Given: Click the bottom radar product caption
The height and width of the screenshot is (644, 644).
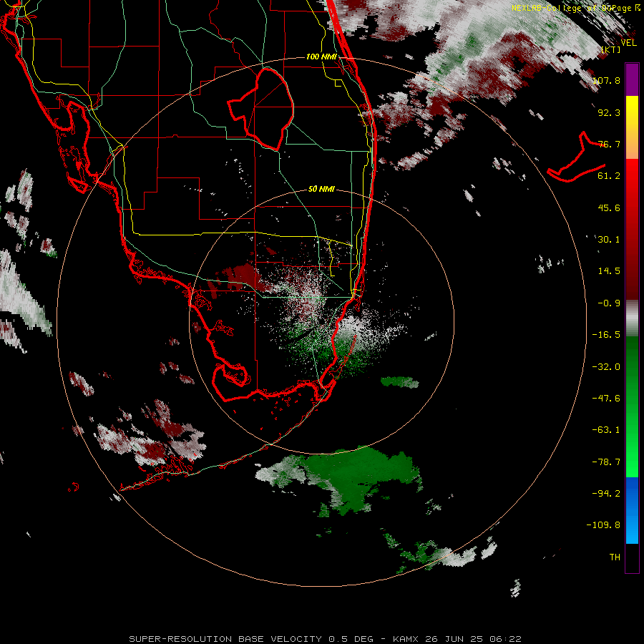Looking at the screenshot, I should (326, 639).
